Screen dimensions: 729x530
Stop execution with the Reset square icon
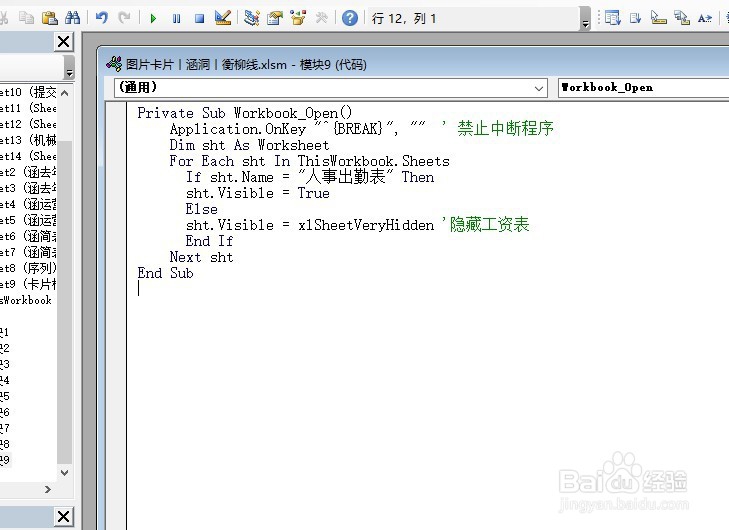click(199, 19)
